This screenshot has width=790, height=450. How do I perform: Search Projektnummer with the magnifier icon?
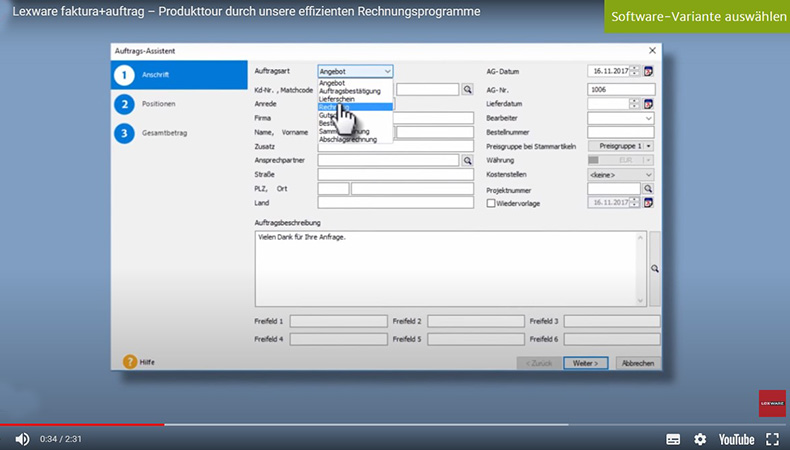pyautogui.click(x=648, y=188)
